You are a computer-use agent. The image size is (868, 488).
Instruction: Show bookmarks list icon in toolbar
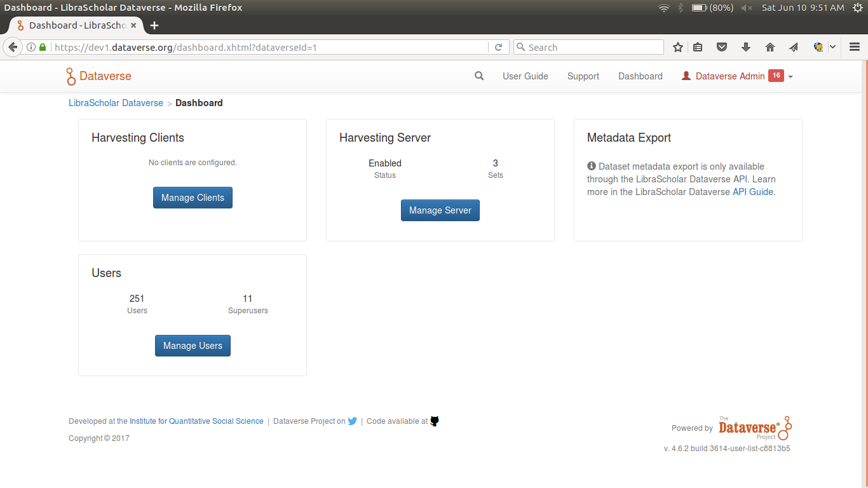pyautogui.click(x=698, y=47)
